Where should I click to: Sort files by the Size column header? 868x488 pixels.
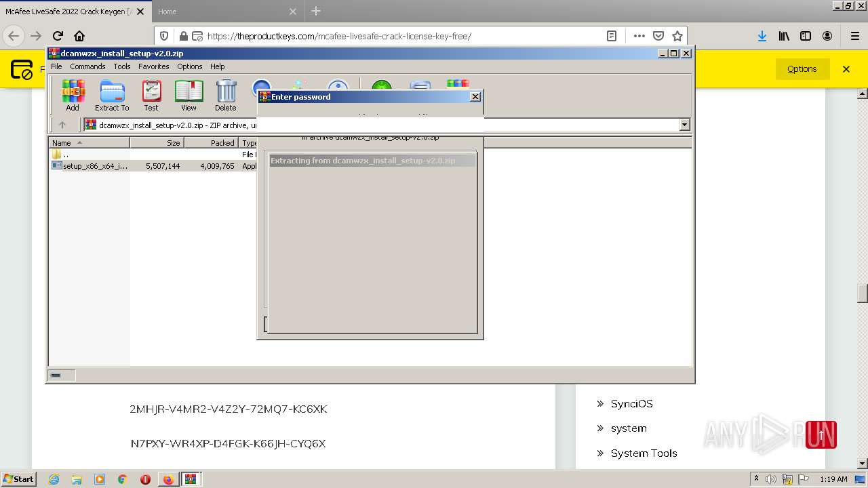tap(157, 143)
